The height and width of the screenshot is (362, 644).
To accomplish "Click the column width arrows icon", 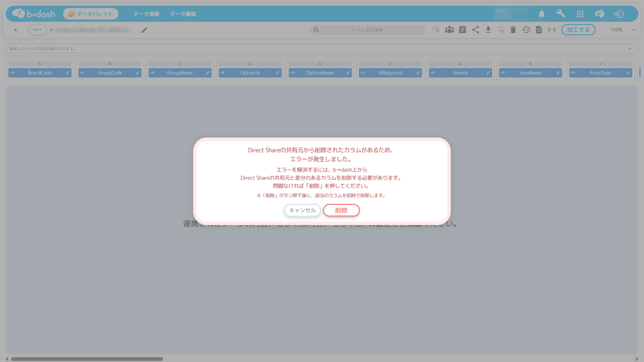I will coord(551,30).
